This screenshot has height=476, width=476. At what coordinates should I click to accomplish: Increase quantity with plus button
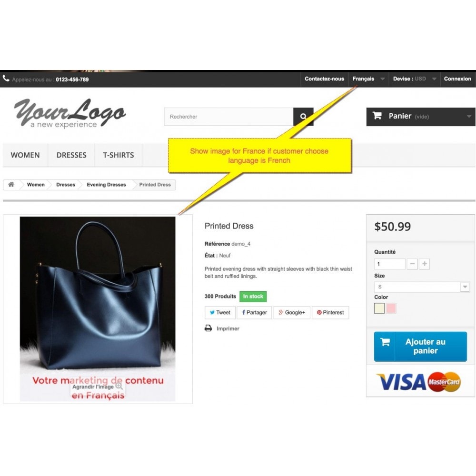425,264
